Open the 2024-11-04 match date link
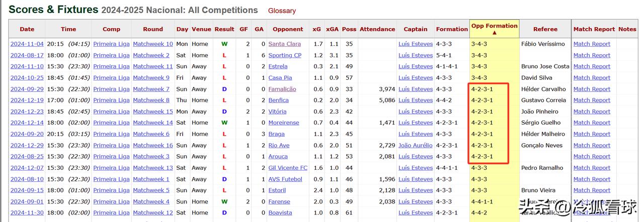 pyautogui.click(x=27, y=44)
